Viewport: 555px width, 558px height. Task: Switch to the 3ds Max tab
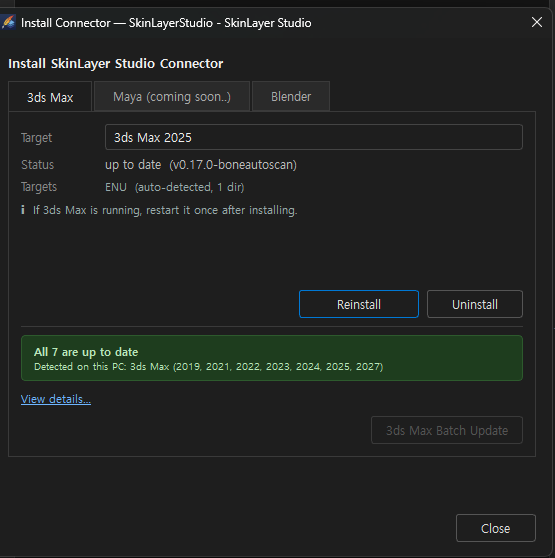pyautogui.click(x=50, y=97)
